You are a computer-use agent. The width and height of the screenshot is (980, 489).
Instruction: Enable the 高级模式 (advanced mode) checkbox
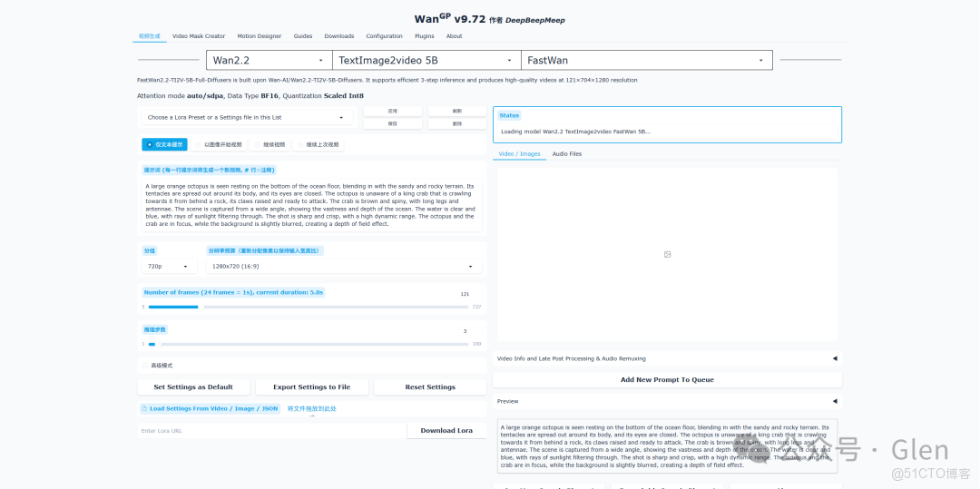145,366
